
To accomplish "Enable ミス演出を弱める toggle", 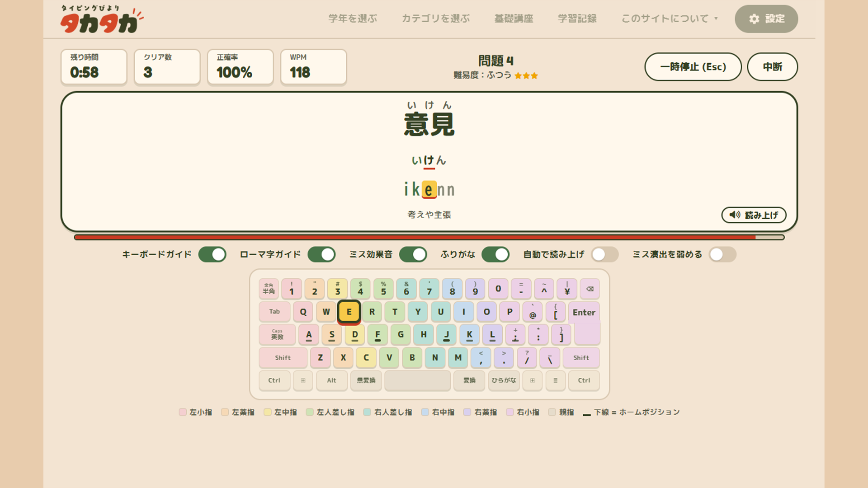I will [722, 254].
